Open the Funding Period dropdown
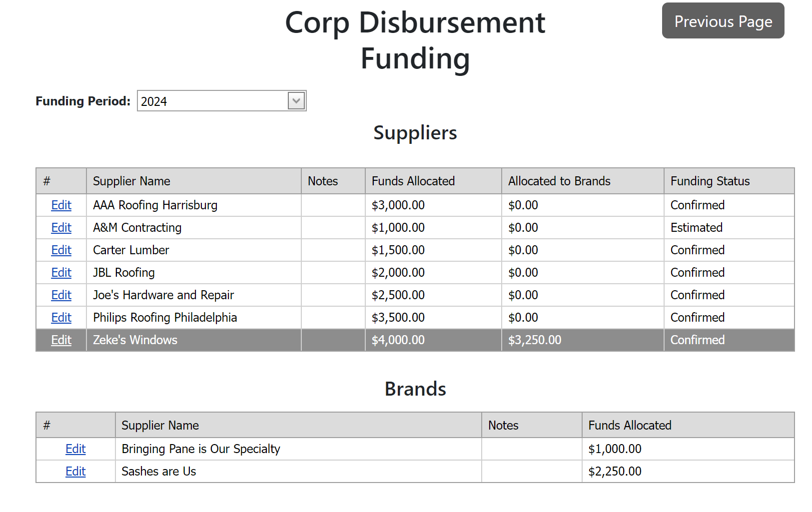 [x=296, y=101]
